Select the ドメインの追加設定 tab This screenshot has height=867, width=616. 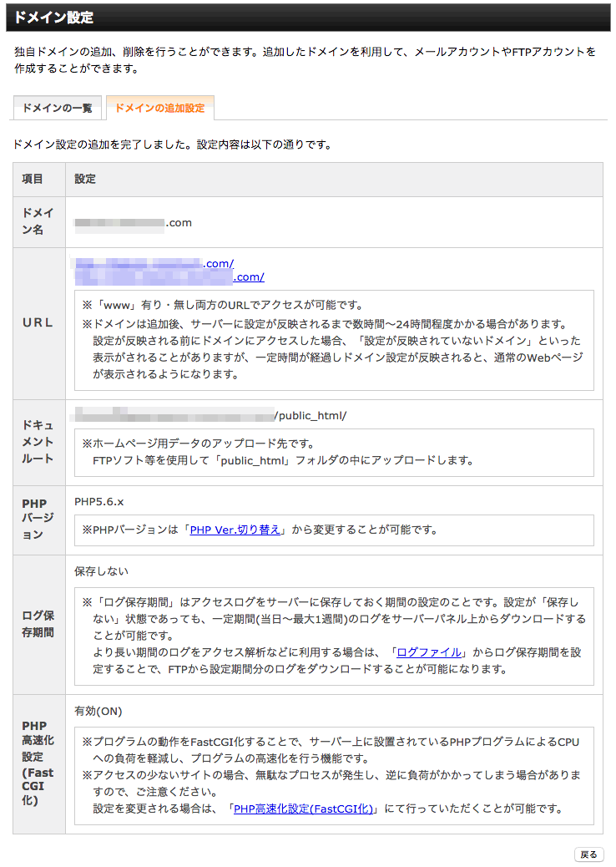tap(159, 109)
